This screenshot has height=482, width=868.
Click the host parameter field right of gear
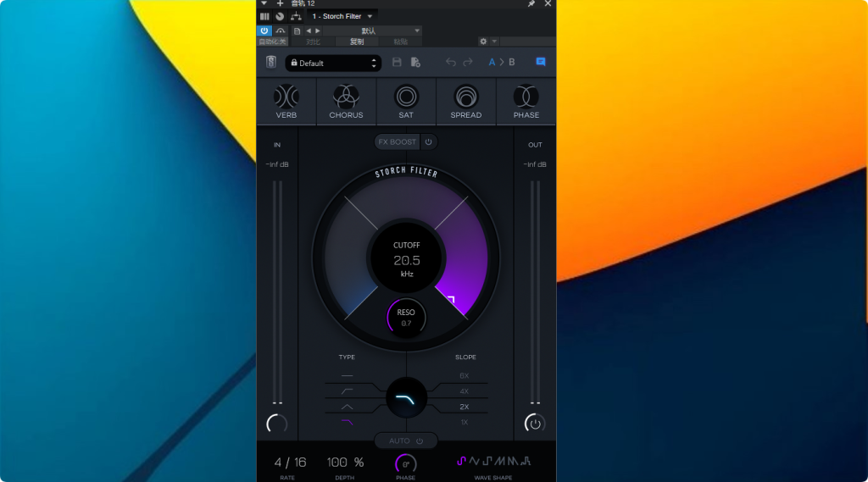point(528,42)
